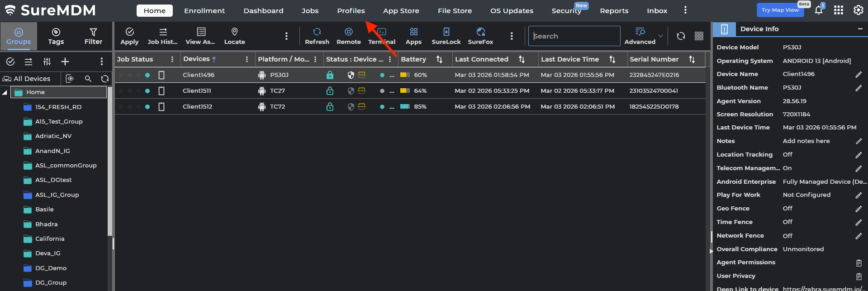Select the All Devices link
Image resolution: width=868 pixels, height=291 pixels.
32,79
